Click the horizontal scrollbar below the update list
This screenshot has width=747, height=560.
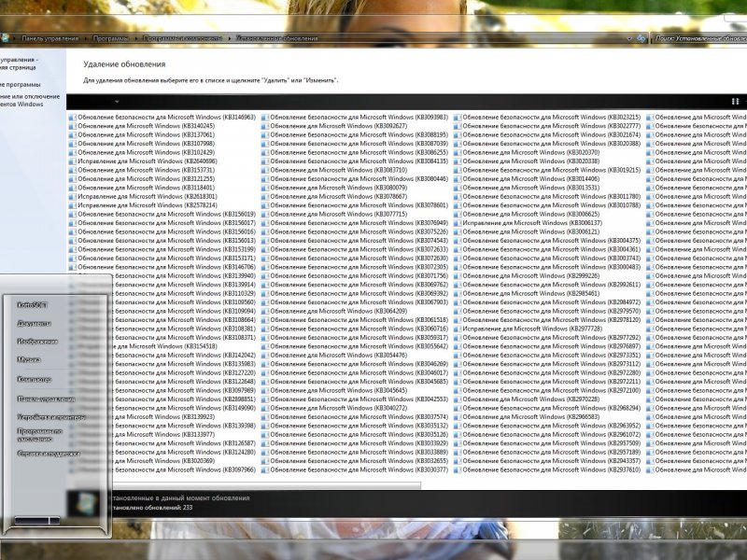pyautogui.click(x=266, y=485)
